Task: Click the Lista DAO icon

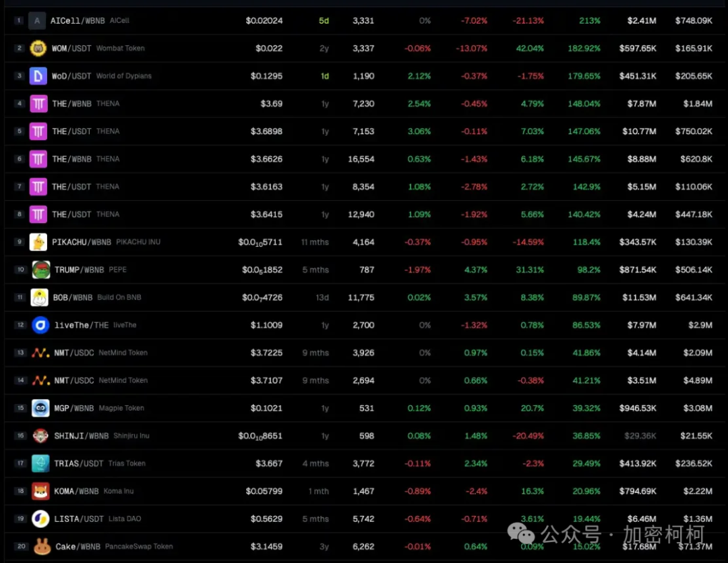Action: click(x=40, y=518)
